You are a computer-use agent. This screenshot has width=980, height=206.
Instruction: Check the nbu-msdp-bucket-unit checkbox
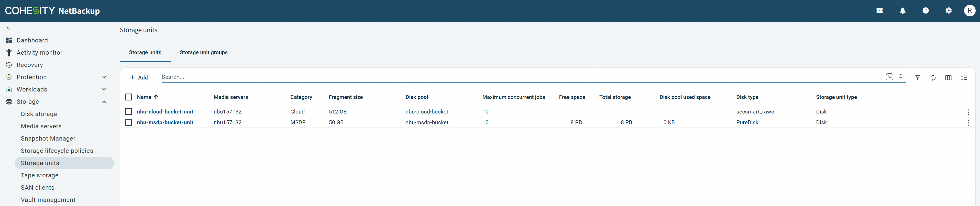click(x=129, y=122)
